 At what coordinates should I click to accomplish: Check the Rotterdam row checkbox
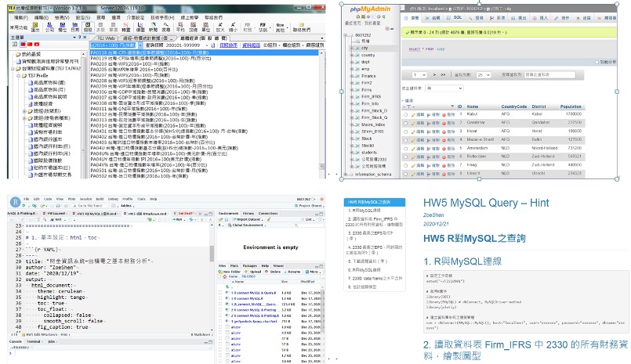405,157
